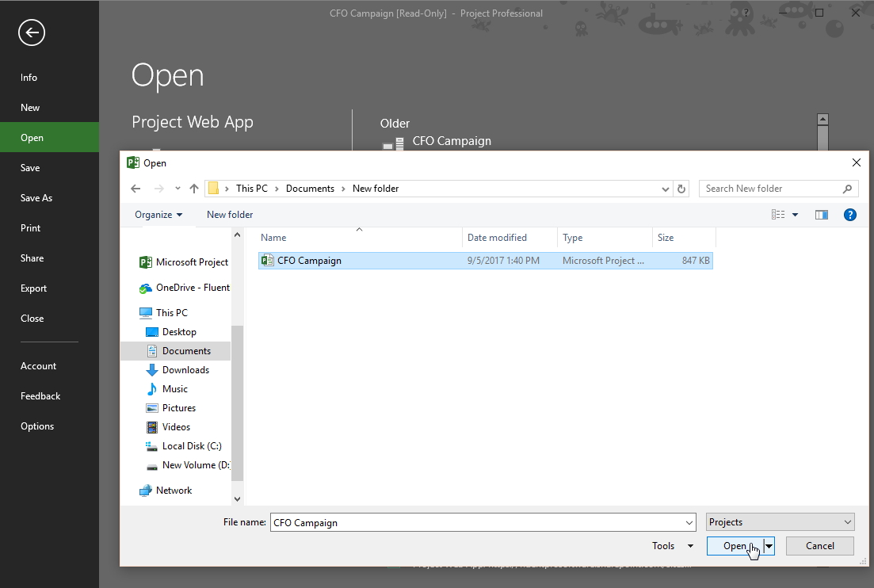
Task: Sort by Date modified column
Action: click(510, 238)
